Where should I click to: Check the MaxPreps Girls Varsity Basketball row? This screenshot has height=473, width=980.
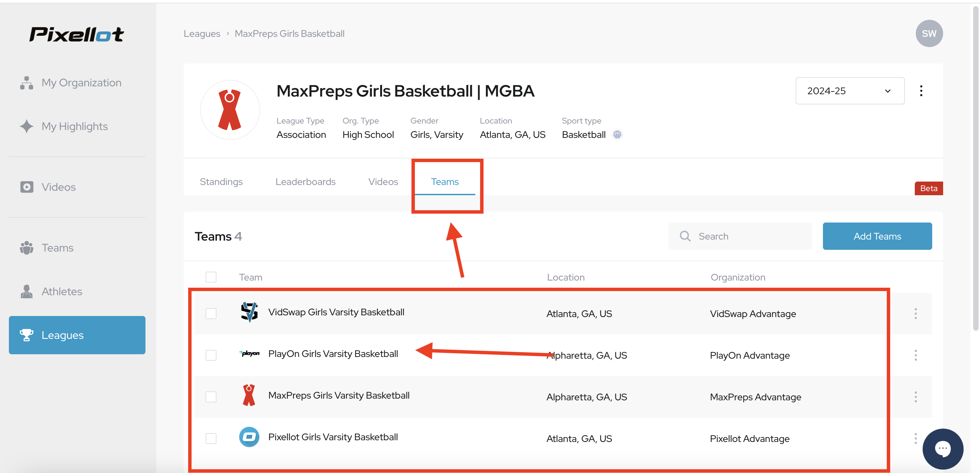click(211, 397)
